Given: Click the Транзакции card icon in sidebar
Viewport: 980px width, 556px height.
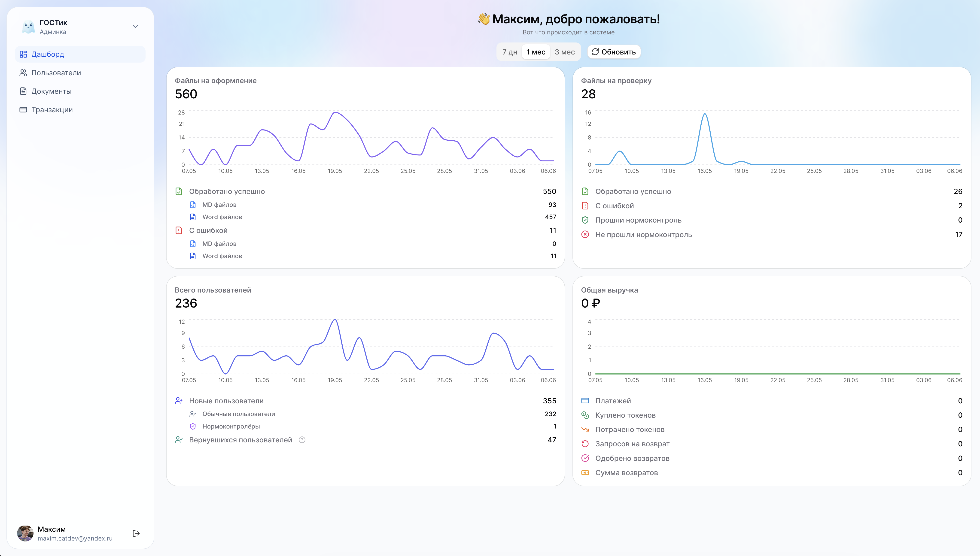Looking at the screenshot, I should pos(23,110).
